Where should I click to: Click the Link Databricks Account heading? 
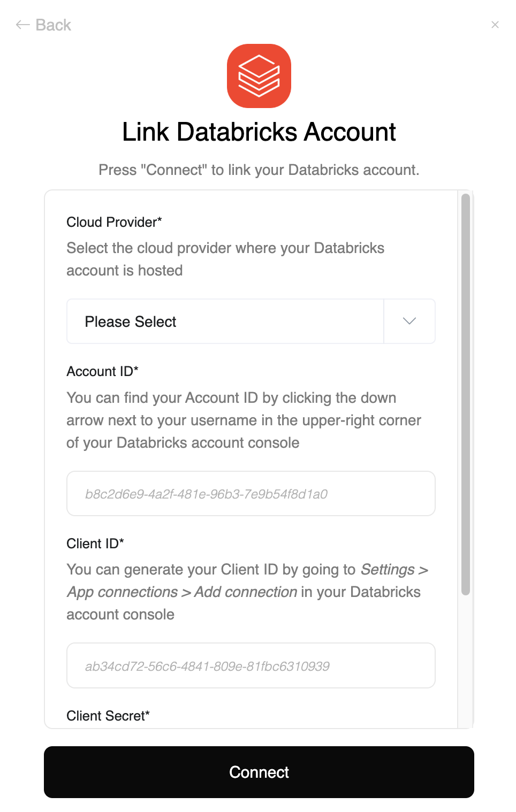tap(259, 132)
